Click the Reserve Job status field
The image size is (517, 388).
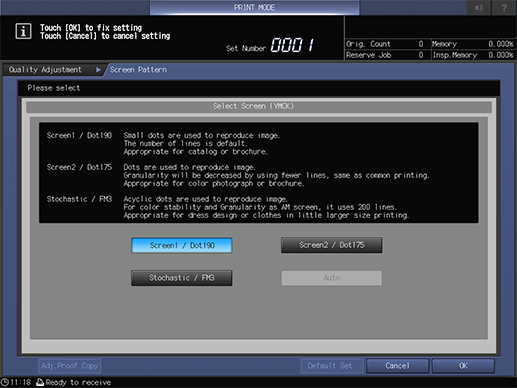385,55
